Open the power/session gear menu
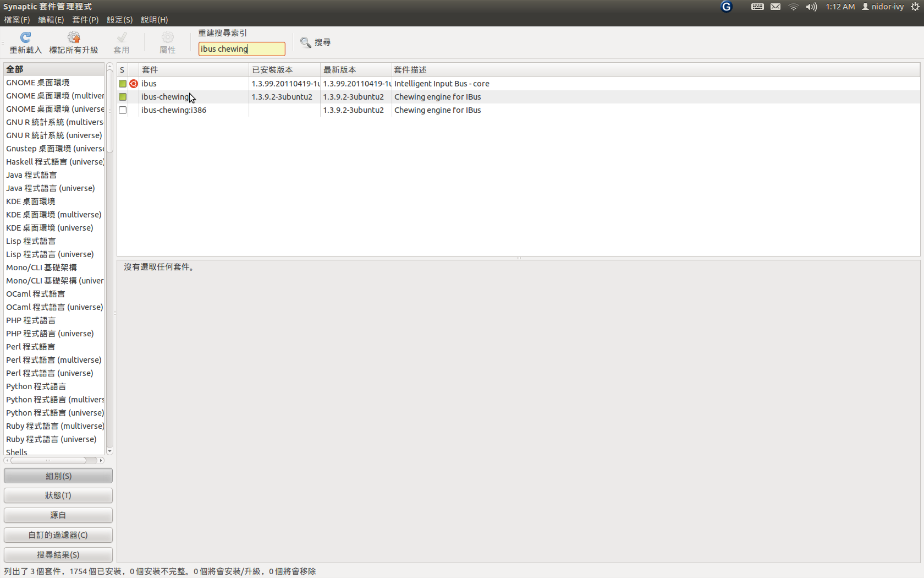This screenshot has width=924, height=578. pyautogui.click(x=915, y=7)
